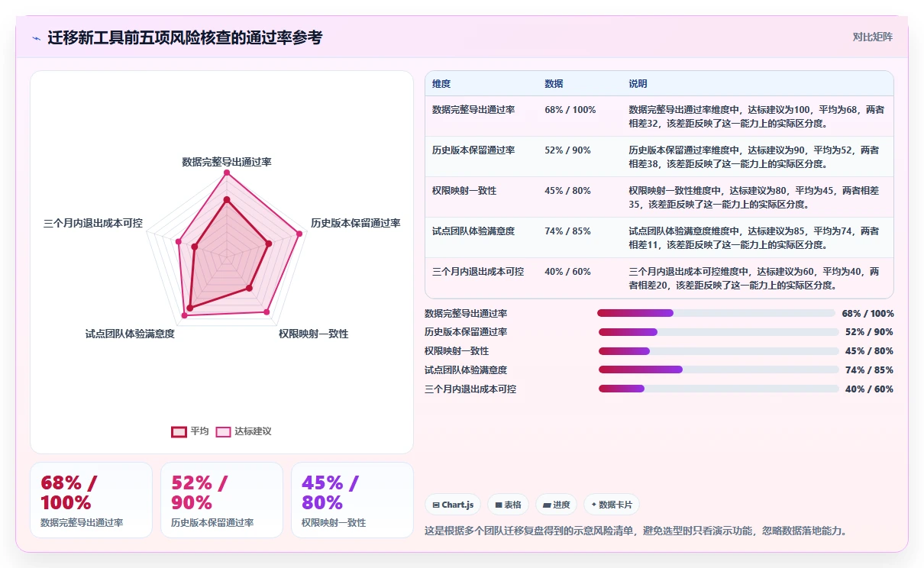
Task: Click radar axis label 三个月内退出成本可控
Action: tap(93, 223)
